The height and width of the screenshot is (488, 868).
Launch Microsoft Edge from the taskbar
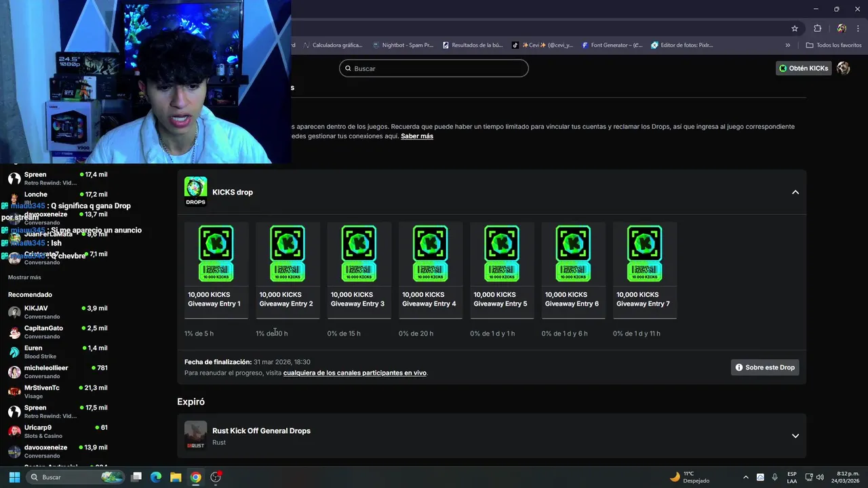tap(156, 477)
